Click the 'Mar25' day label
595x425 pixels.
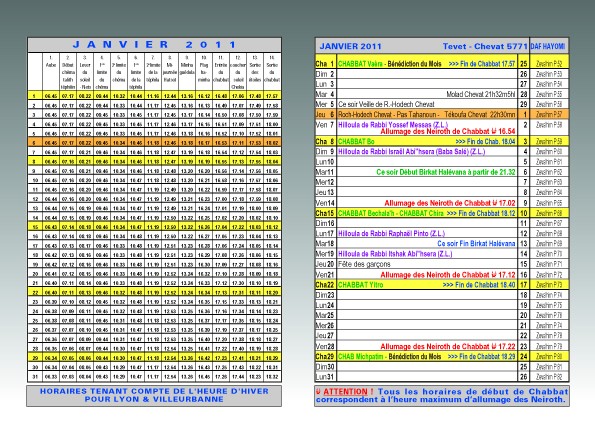pos(325,315)
